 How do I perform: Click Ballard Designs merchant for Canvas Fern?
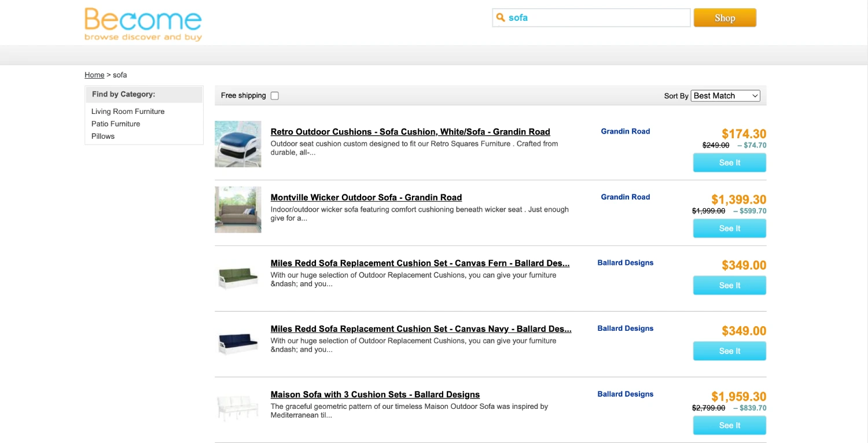click(x=626, y=263)
